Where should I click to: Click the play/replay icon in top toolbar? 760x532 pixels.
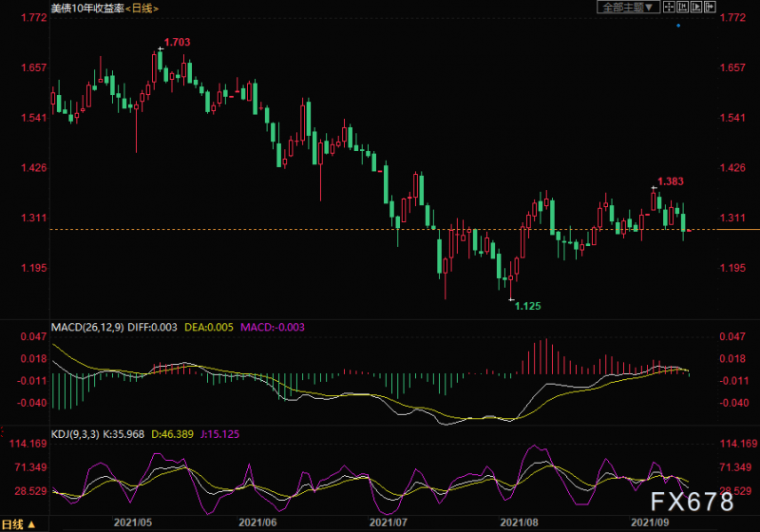[x=696, y=8]
